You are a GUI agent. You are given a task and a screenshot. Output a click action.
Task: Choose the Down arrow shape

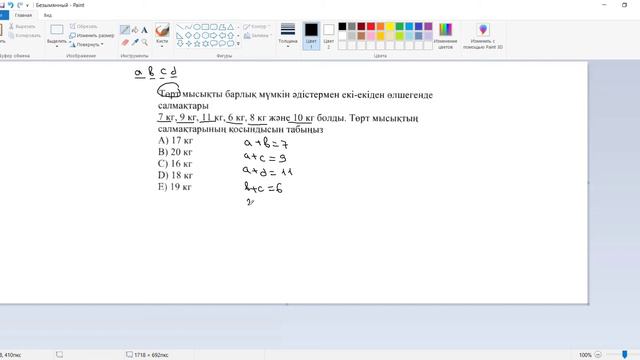(180, 44)
